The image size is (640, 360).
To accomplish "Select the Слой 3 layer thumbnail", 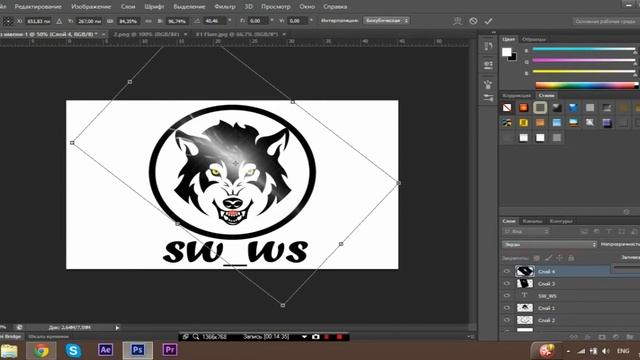I will (x=525, y=284).
